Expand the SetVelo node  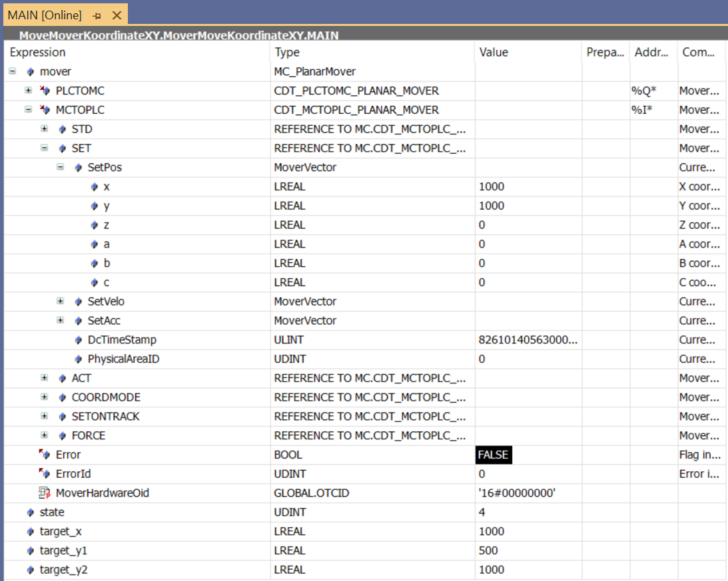click(x=60, y=301)
